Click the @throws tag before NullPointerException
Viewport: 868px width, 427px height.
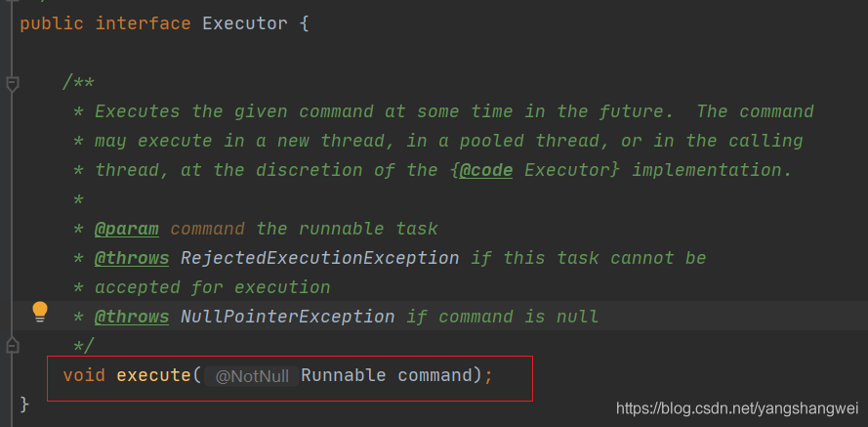[x=132, y=317]
